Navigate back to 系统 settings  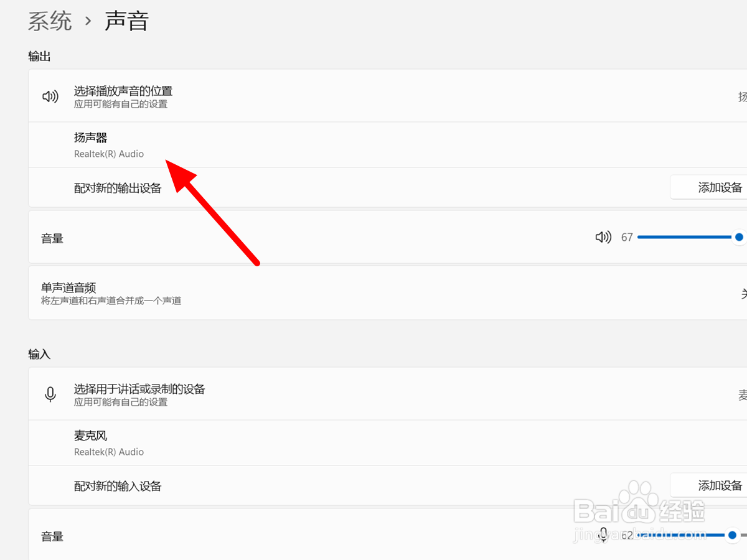[50, 21]
